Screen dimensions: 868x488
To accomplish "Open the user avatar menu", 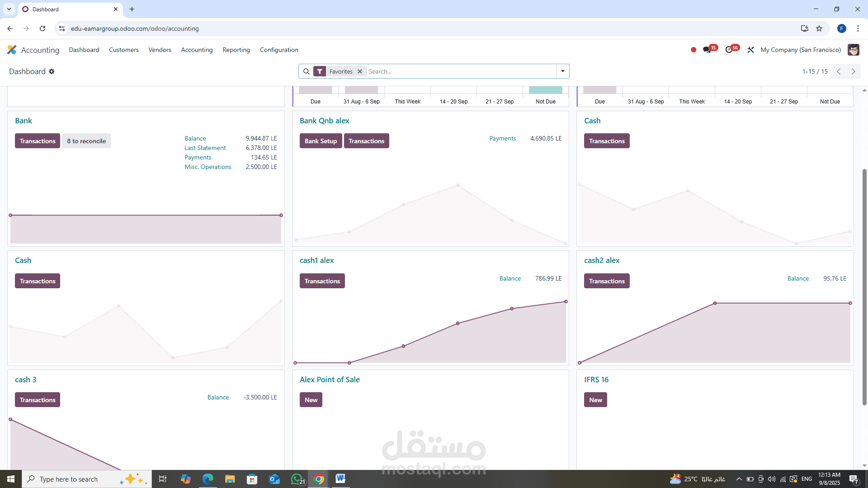I will (853, 50).
